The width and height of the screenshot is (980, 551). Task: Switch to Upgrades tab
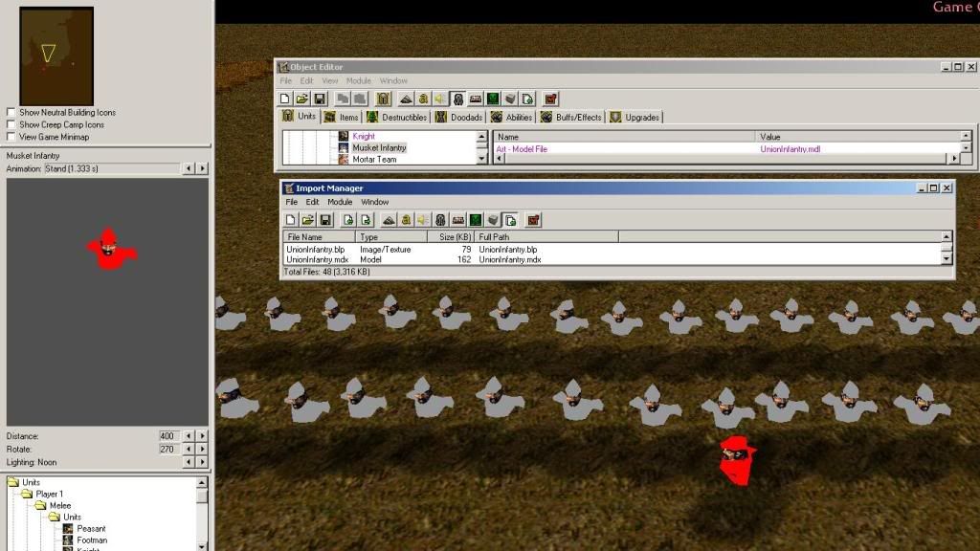coord(635,118)
